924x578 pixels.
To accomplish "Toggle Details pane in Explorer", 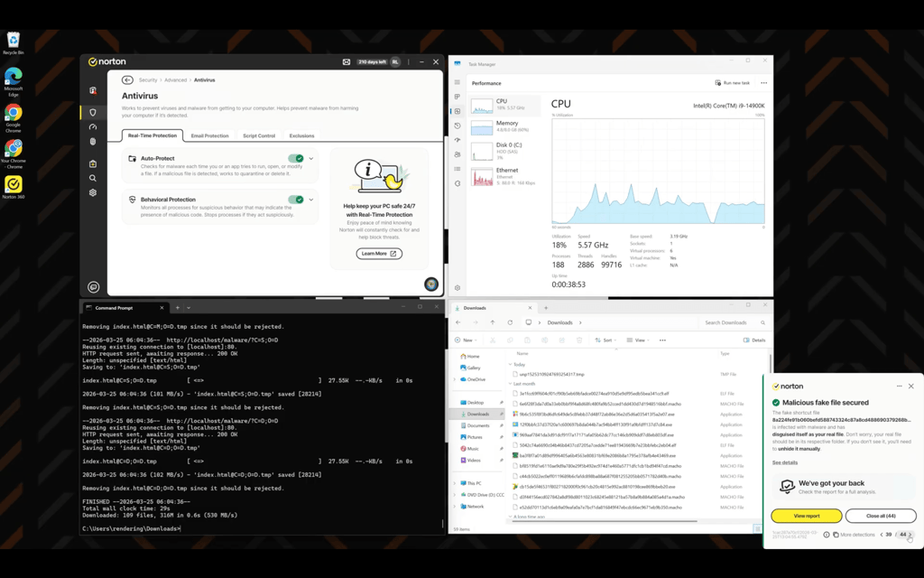I will (754, 340).
